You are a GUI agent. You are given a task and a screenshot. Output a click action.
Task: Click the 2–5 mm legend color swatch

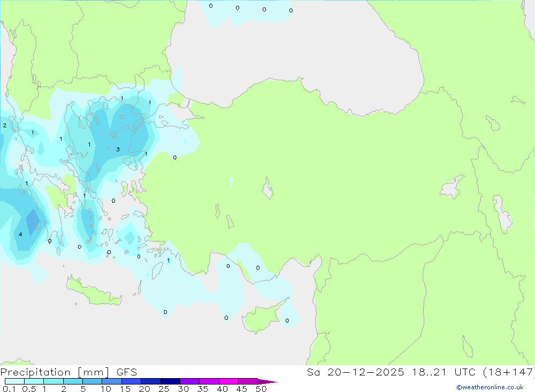click(x=73, y=381)
